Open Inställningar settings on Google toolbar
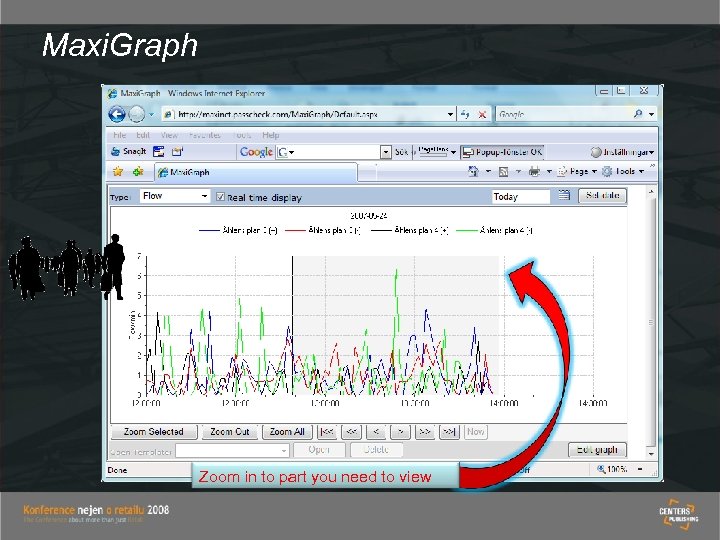The height and width of the screenshot is (540, 720). (622, 152)
